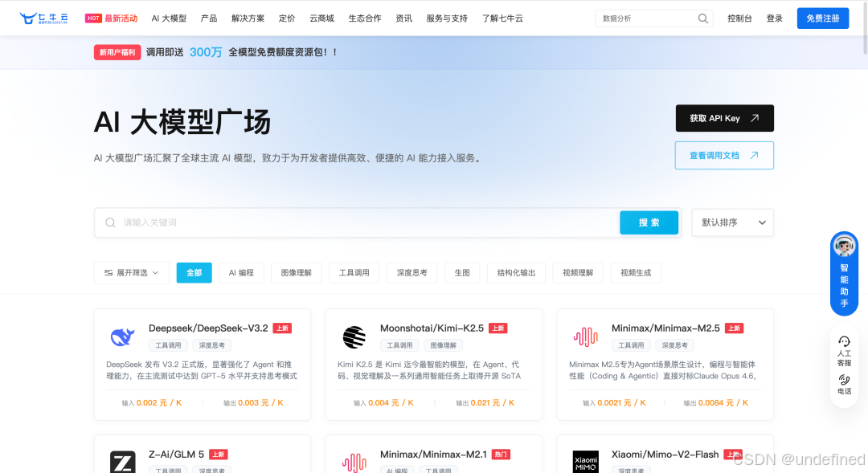
Task: Select the 结构化输出 filter tab
Action: point(517,273)
